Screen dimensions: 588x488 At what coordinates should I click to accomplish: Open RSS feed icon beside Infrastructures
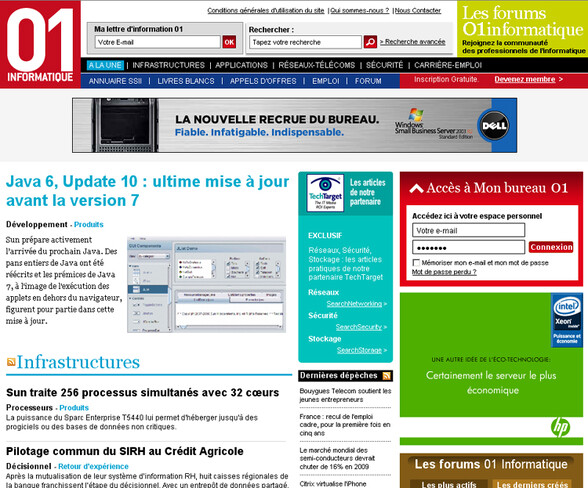point(11,362)
